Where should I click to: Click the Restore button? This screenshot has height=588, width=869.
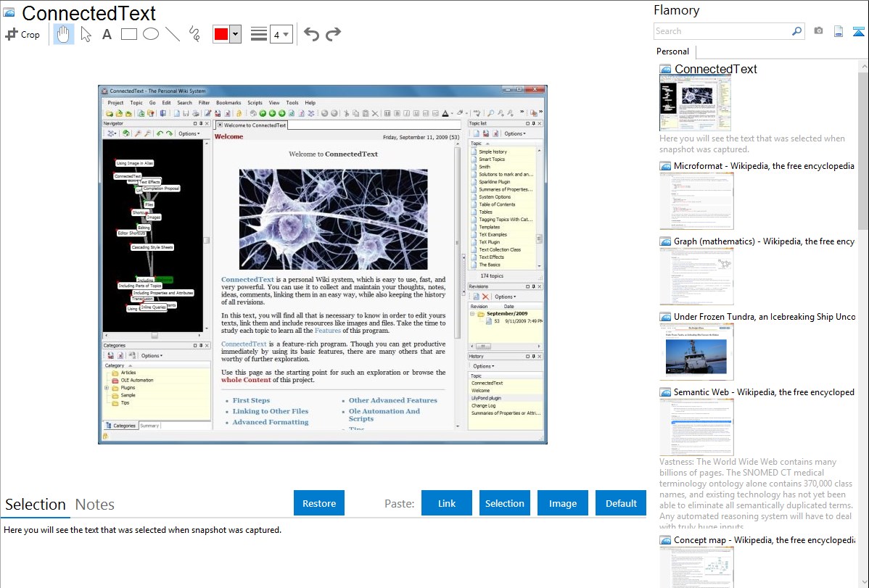[319, 503]
